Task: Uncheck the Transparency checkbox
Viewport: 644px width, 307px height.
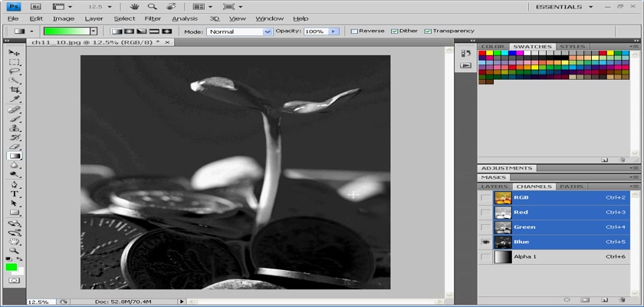Action: click(x=428, y=31)
